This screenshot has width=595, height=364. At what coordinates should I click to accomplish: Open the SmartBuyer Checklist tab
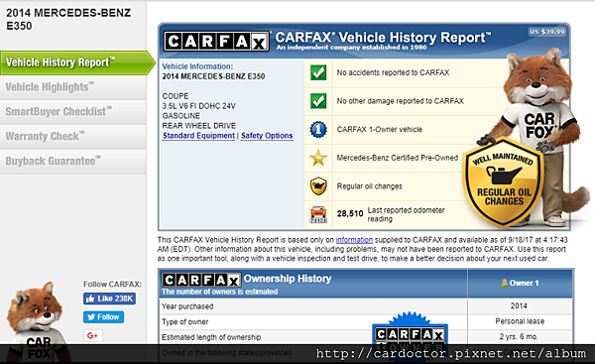point(72,112)
